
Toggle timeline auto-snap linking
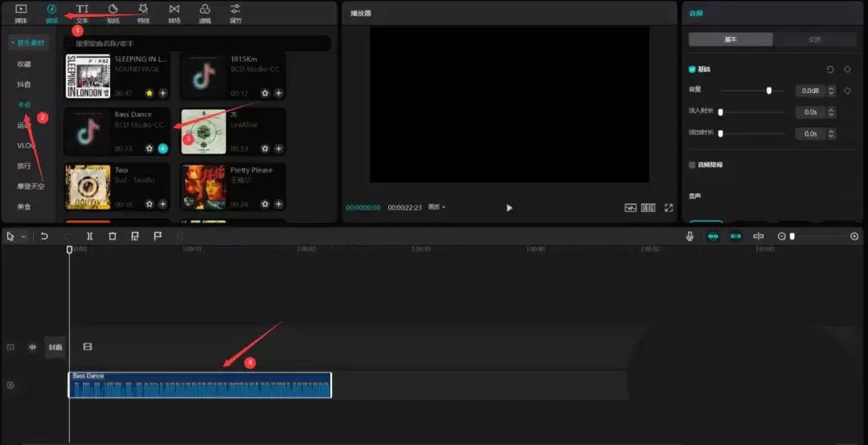click(735, 236)
